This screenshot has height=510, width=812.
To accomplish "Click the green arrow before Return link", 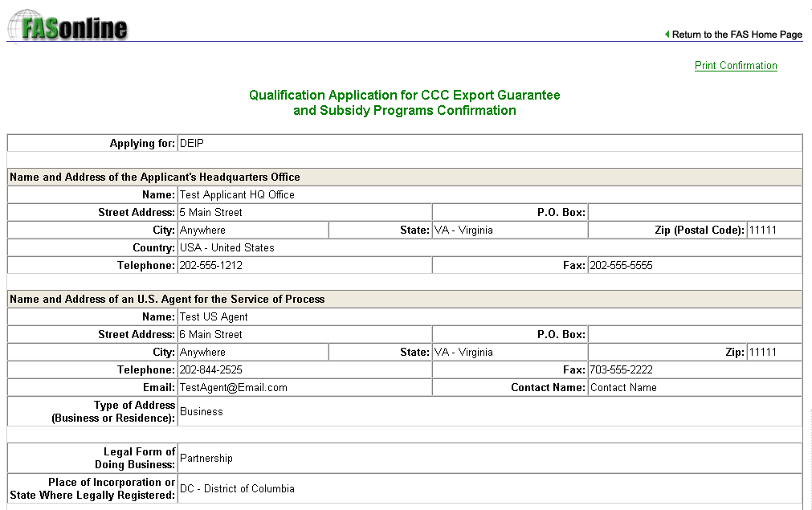I will 667,35.
